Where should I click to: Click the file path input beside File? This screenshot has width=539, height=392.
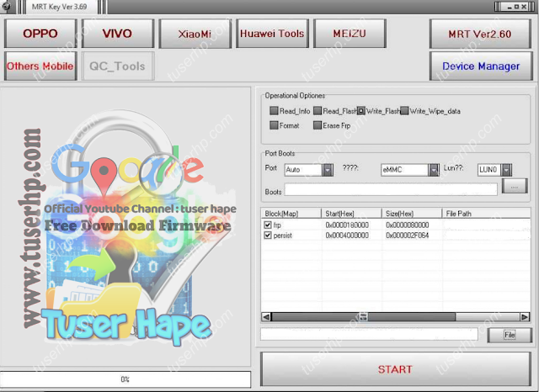(x=369, y=334)
